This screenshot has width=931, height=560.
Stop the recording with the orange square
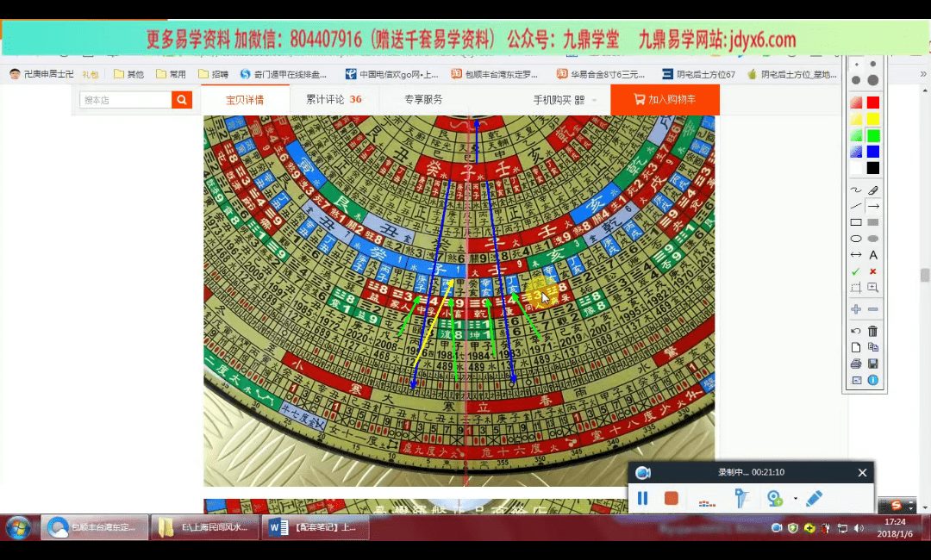[x=671, y=498]
